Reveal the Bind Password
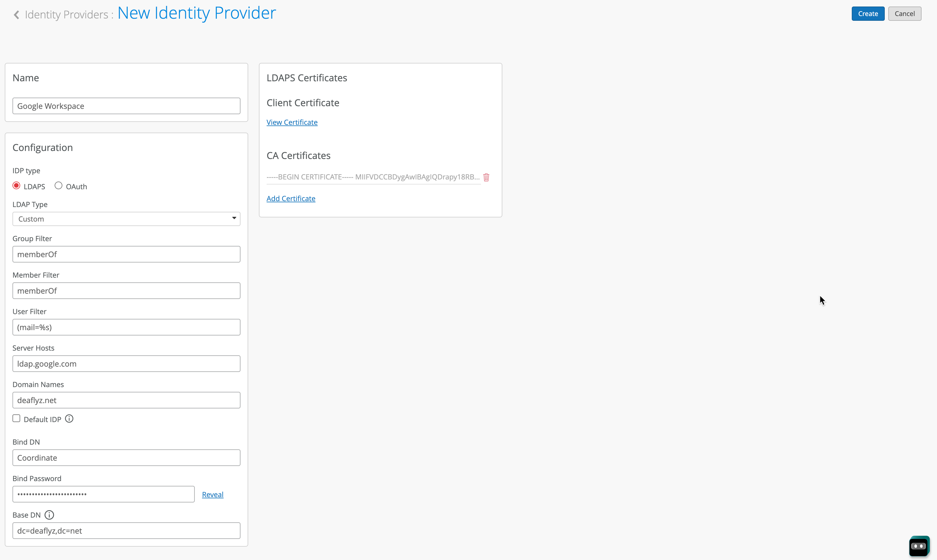 [213, 494]
